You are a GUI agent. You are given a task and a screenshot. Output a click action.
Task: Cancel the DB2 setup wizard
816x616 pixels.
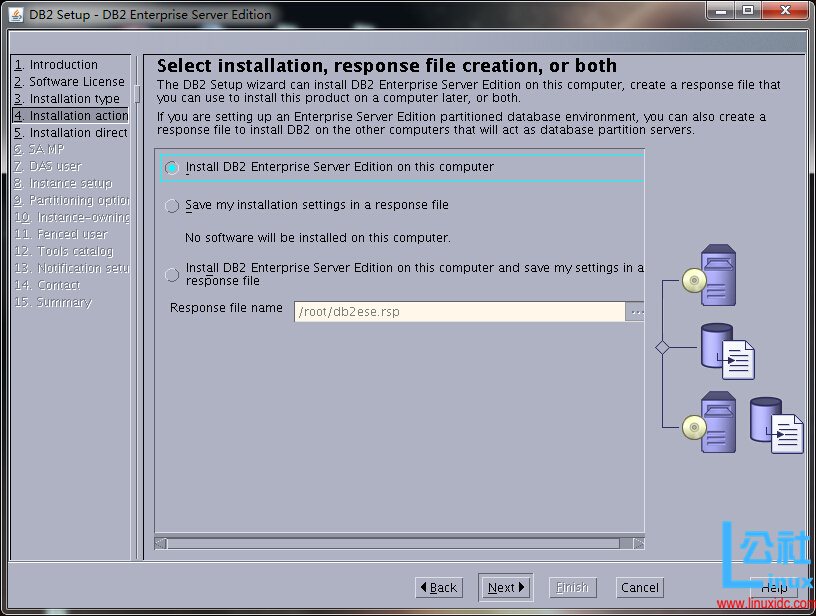[x=639, y=588]
